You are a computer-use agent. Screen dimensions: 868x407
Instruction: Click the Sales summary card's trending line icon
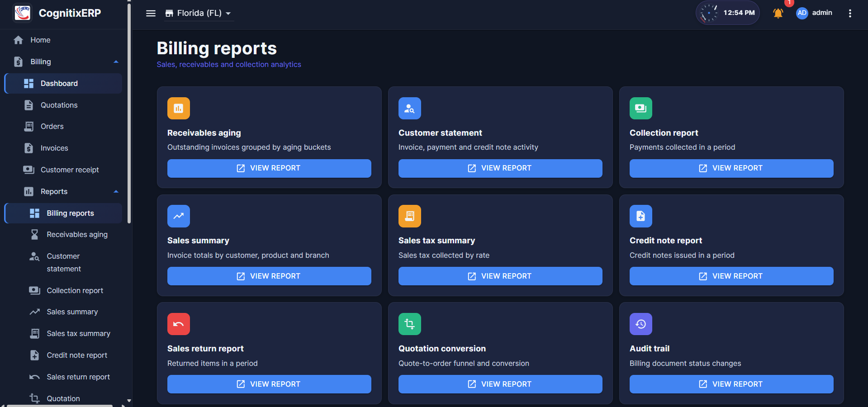click(x=179, y=216)
